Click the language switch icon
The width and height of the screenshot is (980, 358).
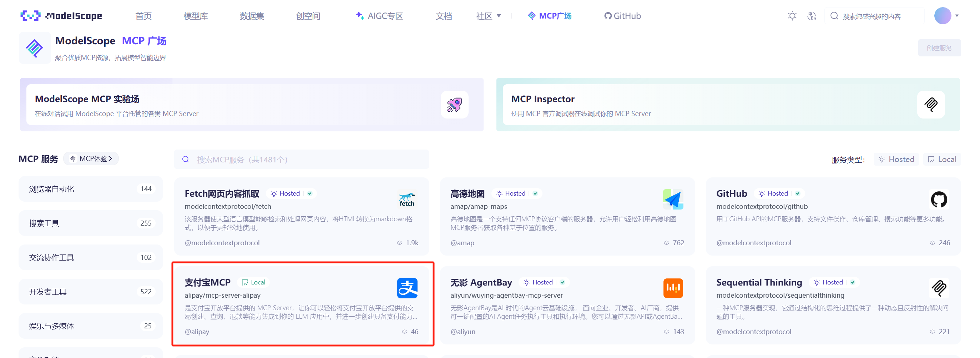(x=812, y=16)
